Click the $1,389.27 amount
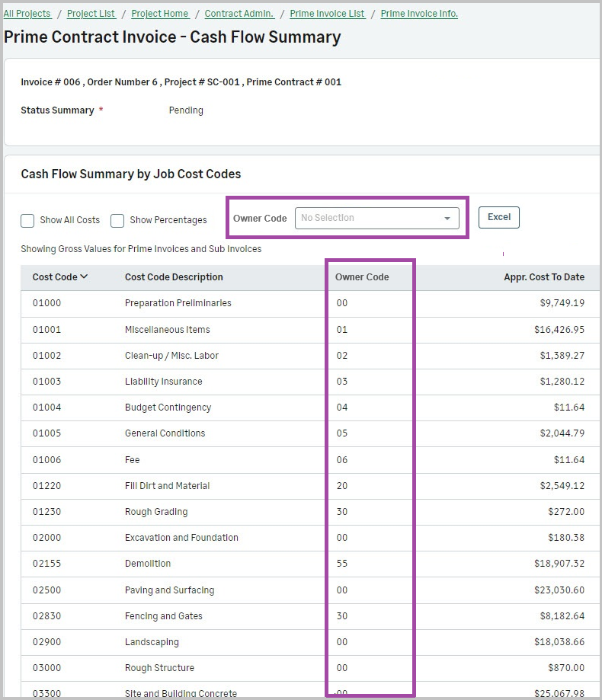Image resolution: width=602 pixels, height=700 pixels. [562, 356]
